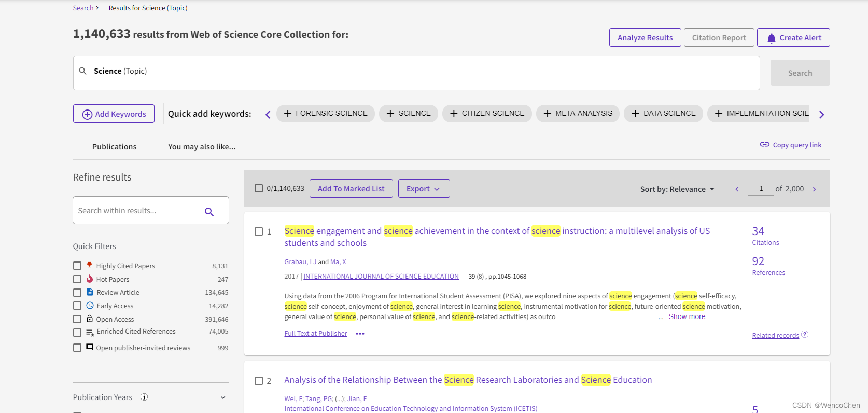868x413 pixels.
Task: Open Full Text at Publisher link
Action: point(316,334)
